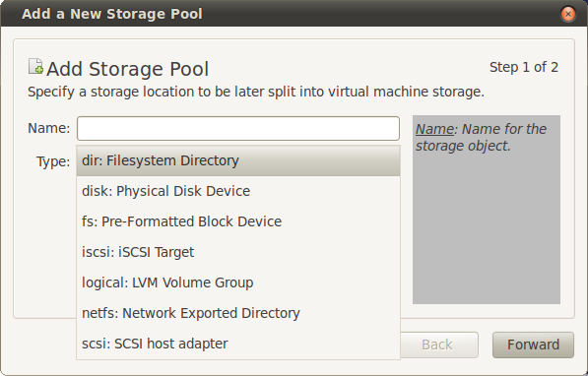Select netfs: Network Exported Directory

pyautogui.click(x=238, y=313)
